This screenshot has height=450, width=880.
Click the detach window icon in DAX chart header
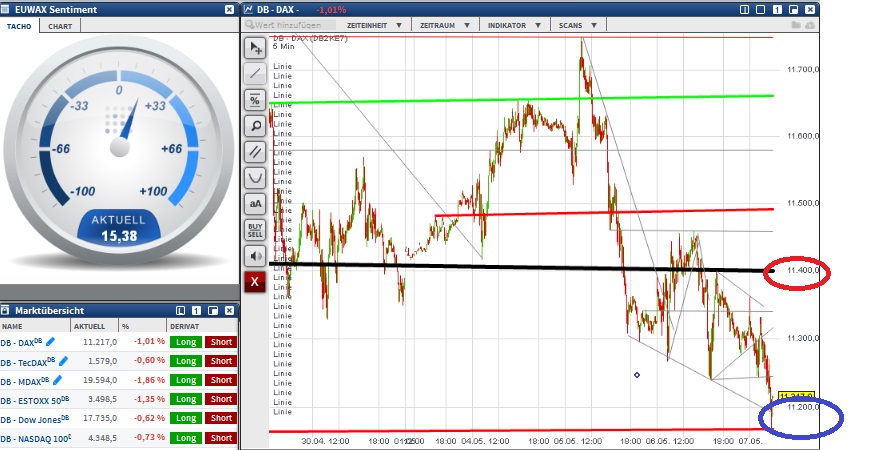794,10
